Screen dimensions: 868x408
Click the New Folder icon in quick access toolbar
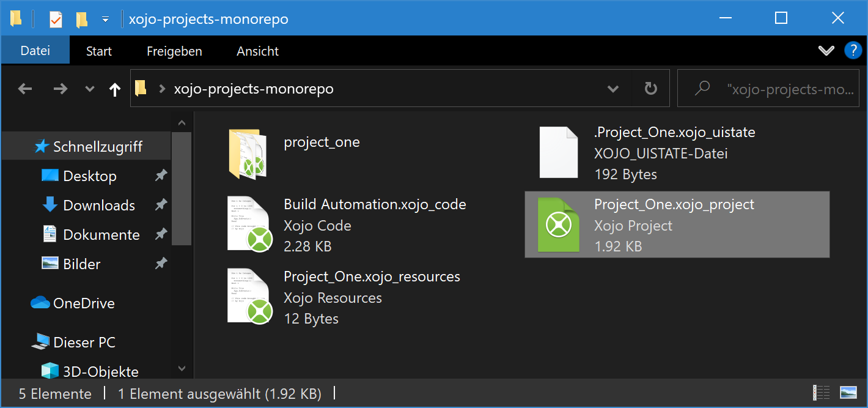coord(81,18)
